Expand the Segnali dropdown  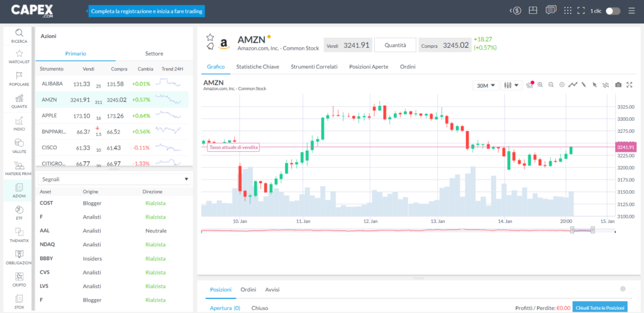114,179
